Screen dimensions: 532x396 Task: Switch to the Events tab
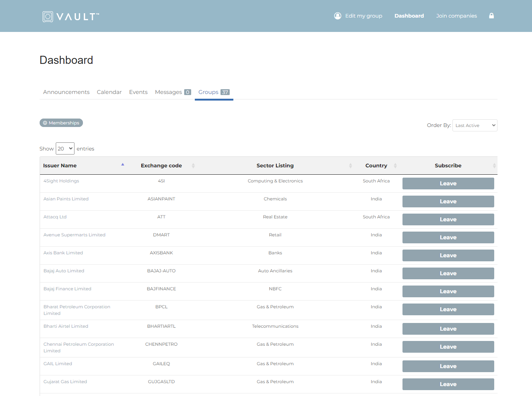pos(138,92)
